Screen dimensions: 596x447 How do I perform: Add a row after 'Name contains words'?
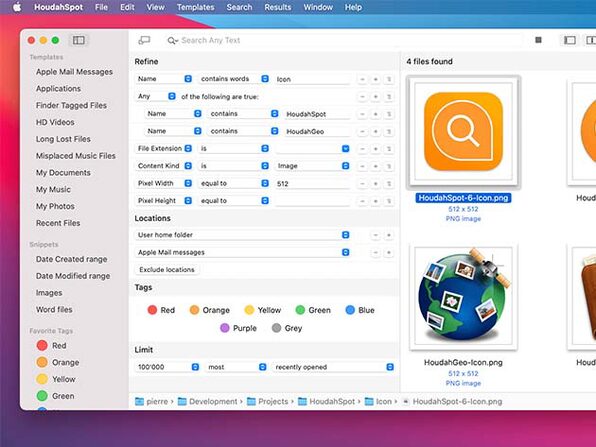[x=376, y=79]
